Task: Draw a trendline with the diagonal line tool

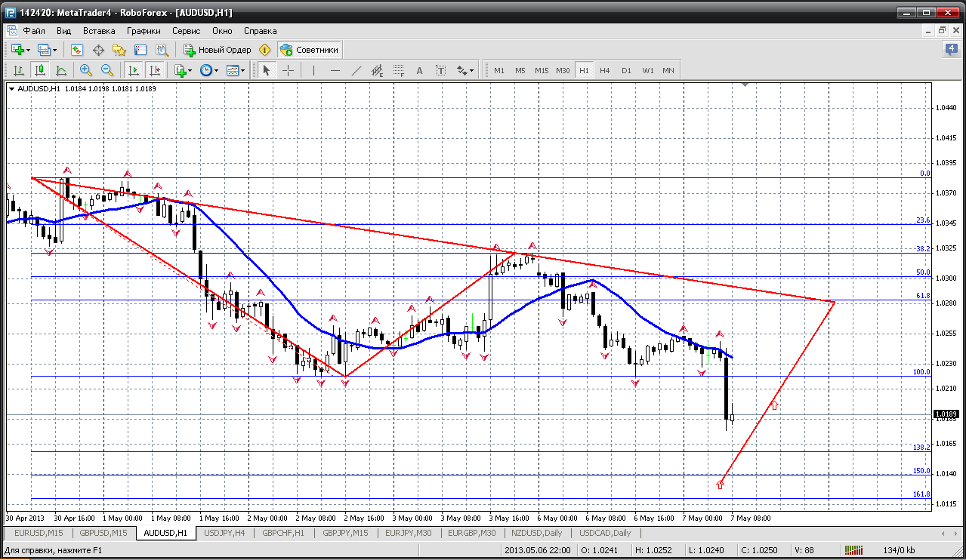Action: [x=356, y=70]
